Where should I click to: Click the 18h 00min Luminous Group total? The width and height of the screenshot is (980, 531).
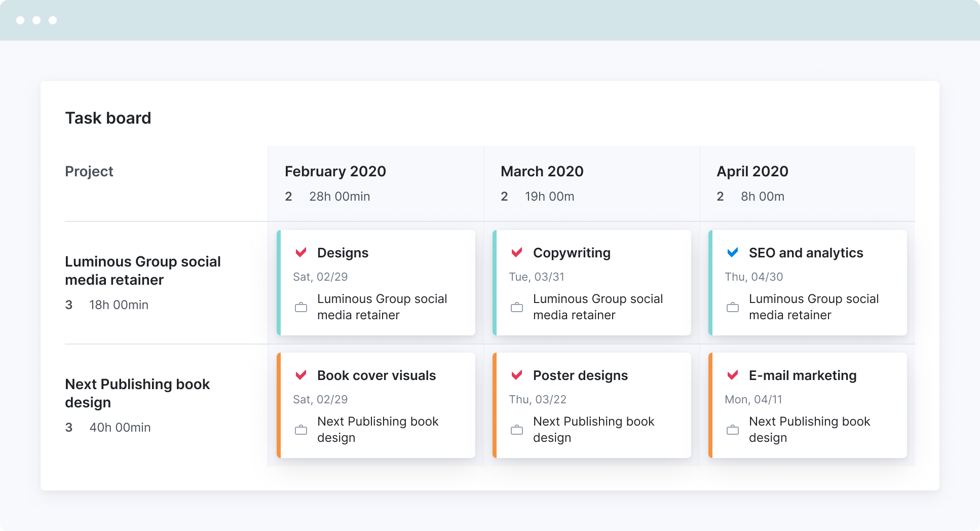119,305
